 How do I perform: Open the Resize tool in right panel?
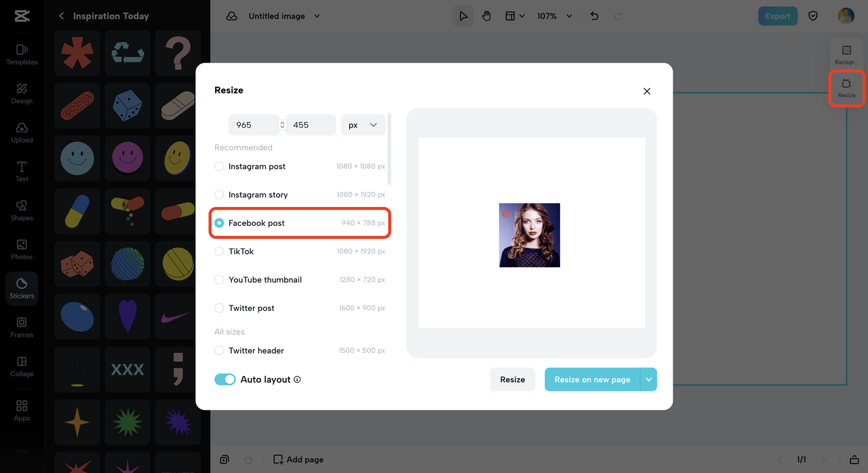(846, 88)
